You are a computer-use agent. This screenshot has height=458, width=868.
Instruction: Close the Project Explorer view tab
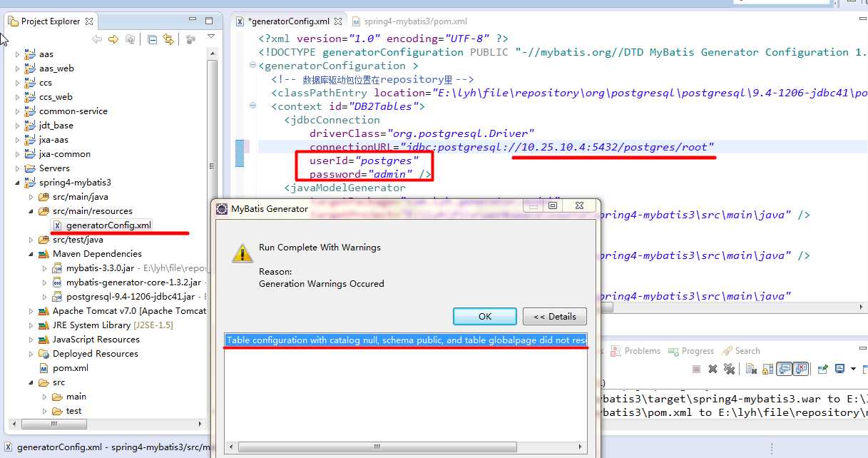(89, 21)
